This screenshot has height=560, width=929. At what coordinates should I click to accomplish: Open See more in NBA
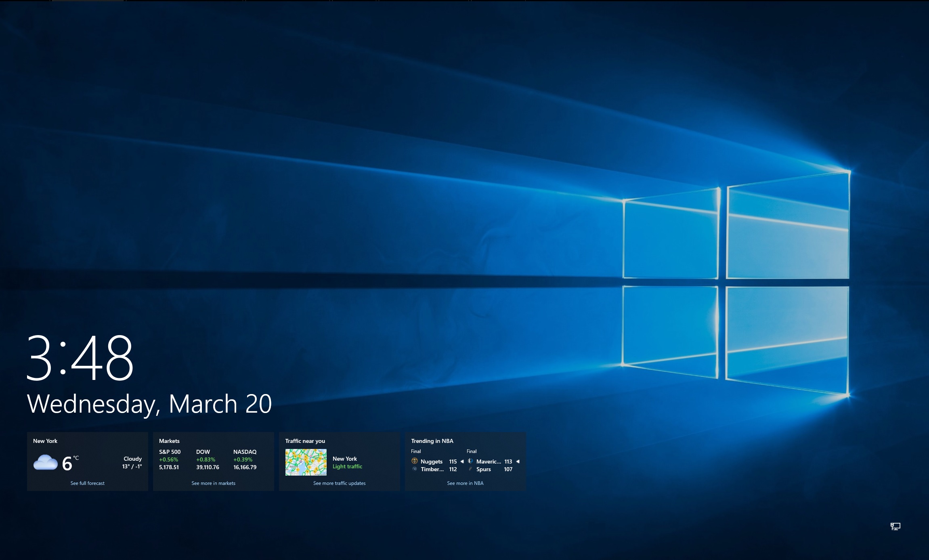[465, 483]
